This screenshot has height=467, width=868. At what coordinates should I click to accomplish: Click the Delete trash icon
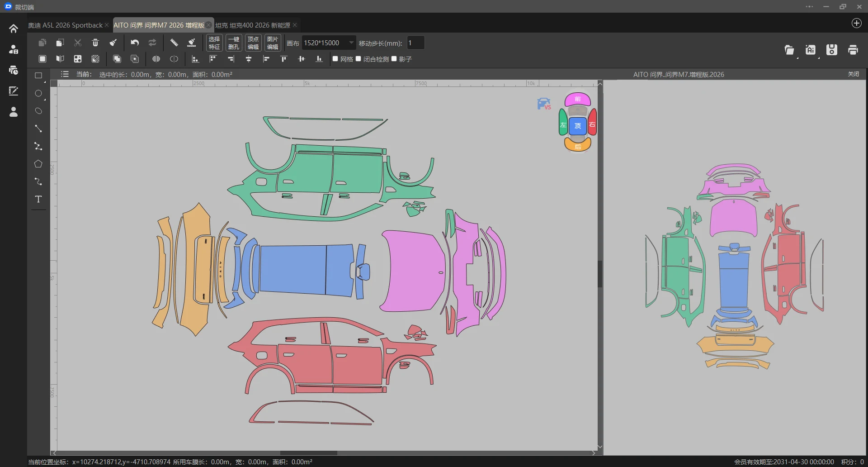pyautogui.click(x=95, y=43)
